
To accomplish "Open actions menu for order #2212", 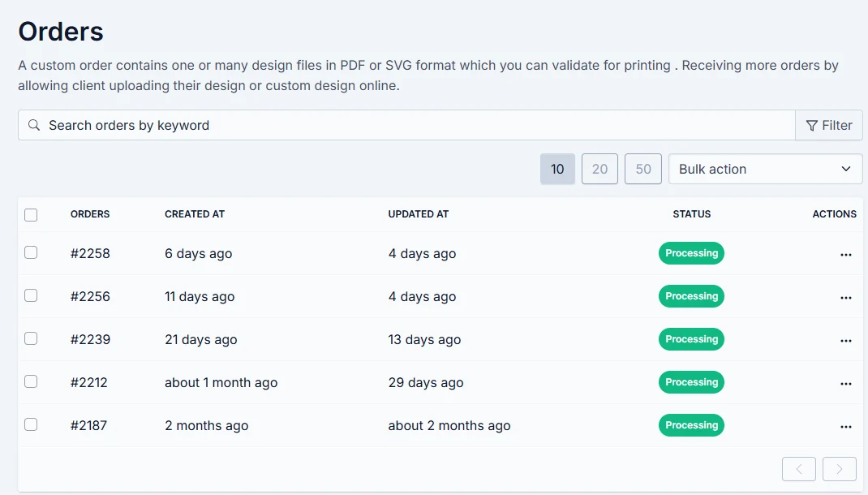I will pyautogui.click(x=845, y=384).
